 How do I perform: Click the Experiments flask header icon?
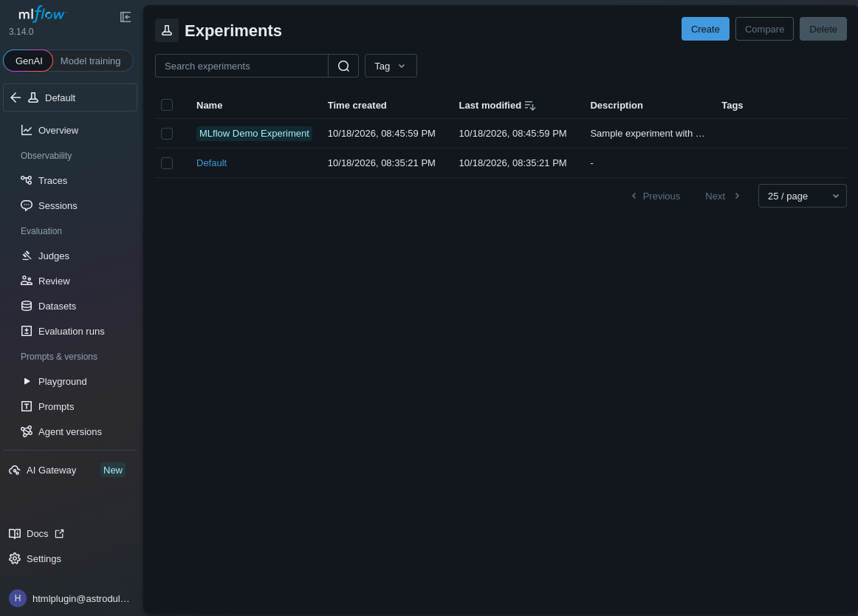pyautogui.click(x=167, y=30)
